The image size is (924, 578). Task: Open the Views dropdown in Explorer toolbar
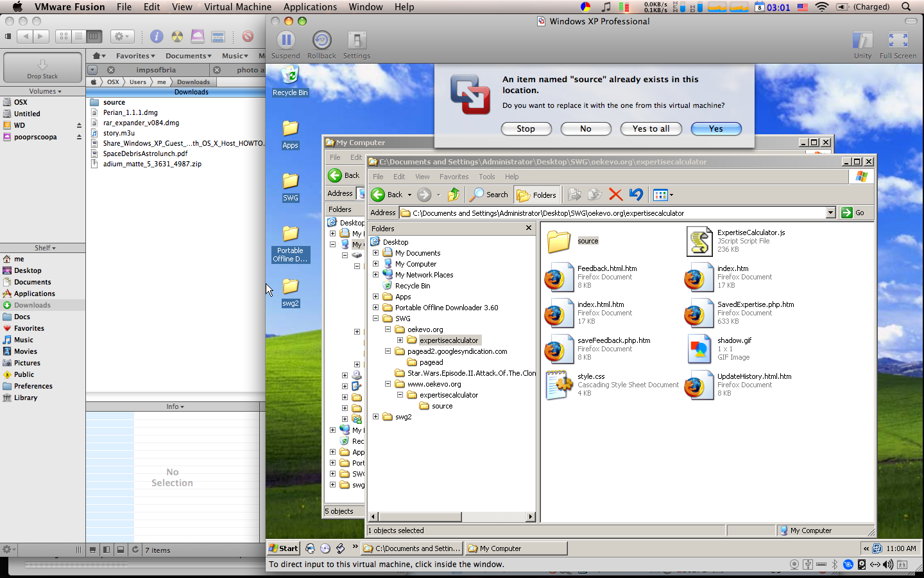coord(663,195)
